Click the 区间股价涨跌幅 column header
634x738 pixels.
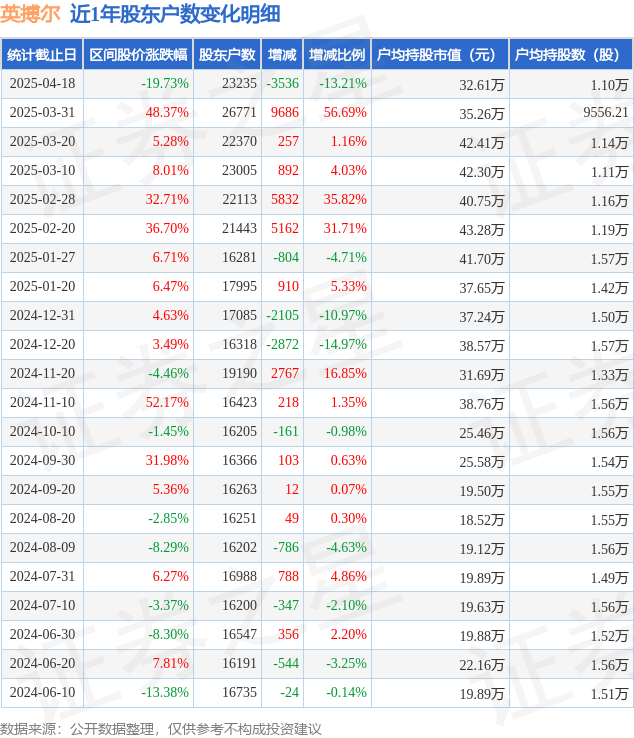[138, 55]
